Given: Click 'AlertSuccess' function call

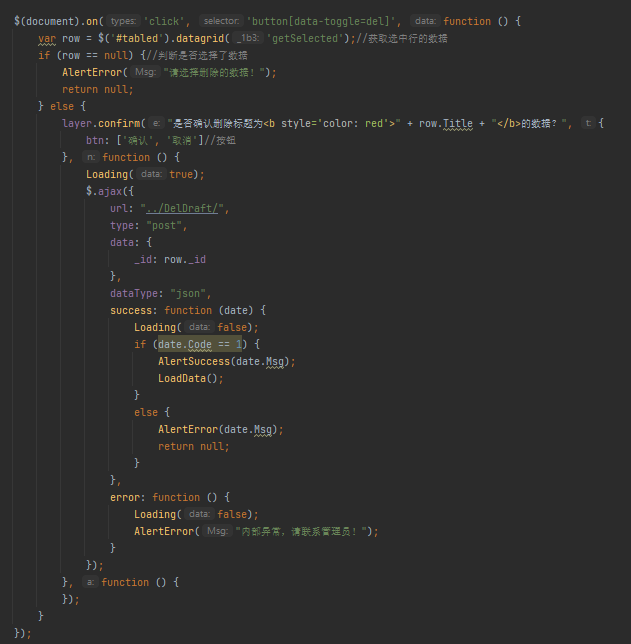Looking at the screenshot, I should click(x=194, y=361).
